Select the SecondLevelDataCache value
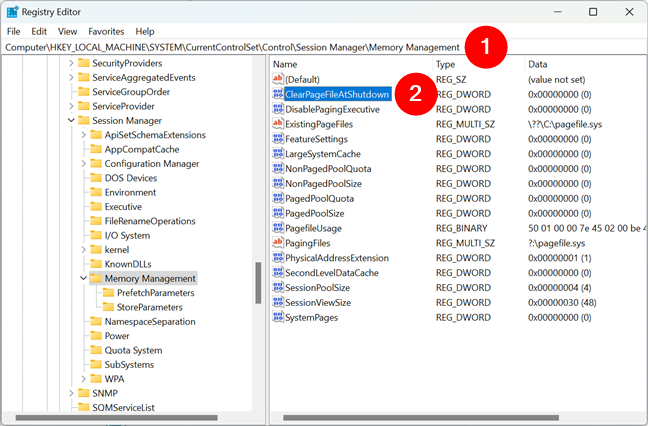This screenshot has height=426, width=648. pyautogui.click(x=332, y=273)
